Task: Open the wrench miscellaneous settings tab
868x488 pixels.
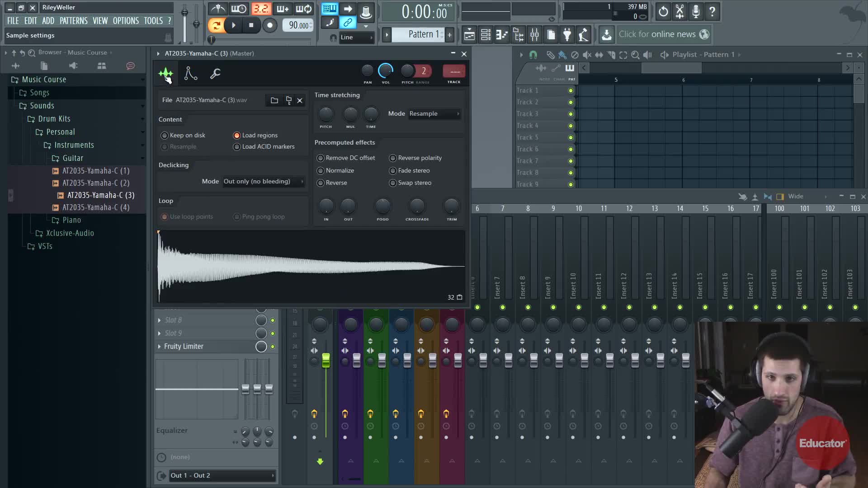Action: click(215, 73)
